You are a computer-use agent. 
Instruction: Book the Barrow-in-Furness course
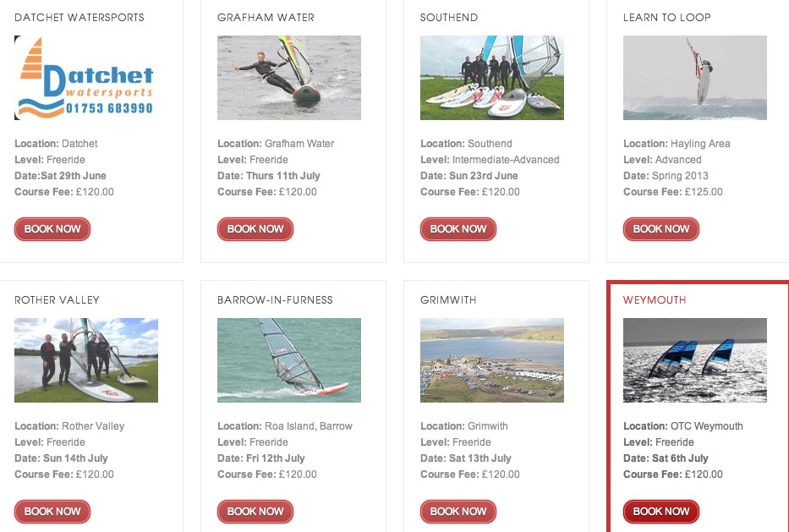[x=255, y=512]
